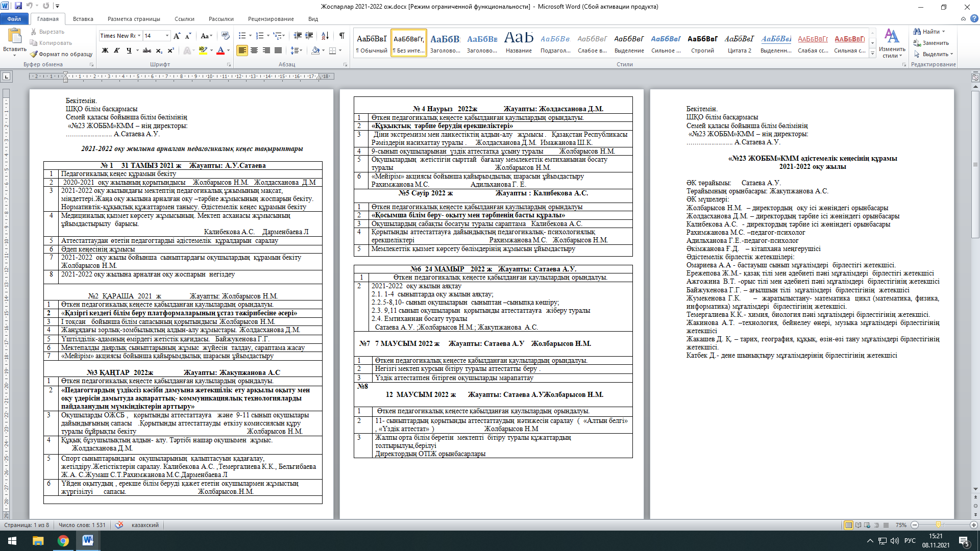The height and width of the screenshot is (551, 980).
Task: Switch to full screen reading view icon
Action: tap(859, 525)
